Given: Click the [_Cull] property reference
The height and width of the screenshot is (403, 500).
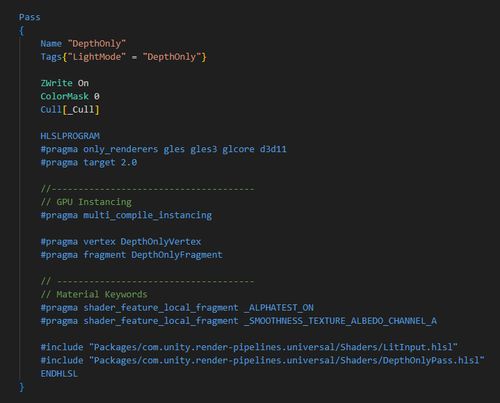Looking at the screenshot, I should 81,110.
